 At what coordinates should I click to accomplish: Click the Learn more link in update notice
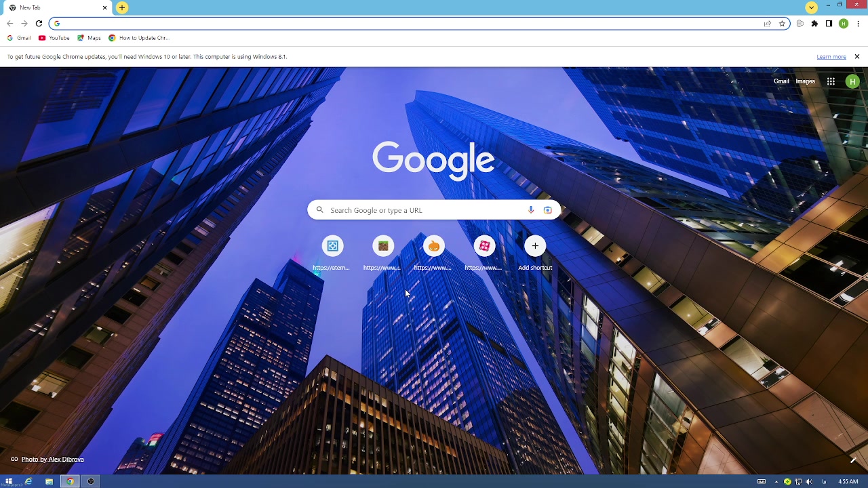tap(831, 57)
